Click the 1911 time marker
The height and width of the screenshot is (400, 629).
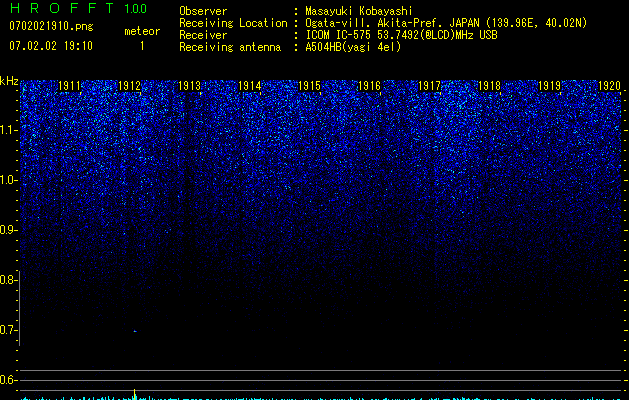click(x=69, y=85)
